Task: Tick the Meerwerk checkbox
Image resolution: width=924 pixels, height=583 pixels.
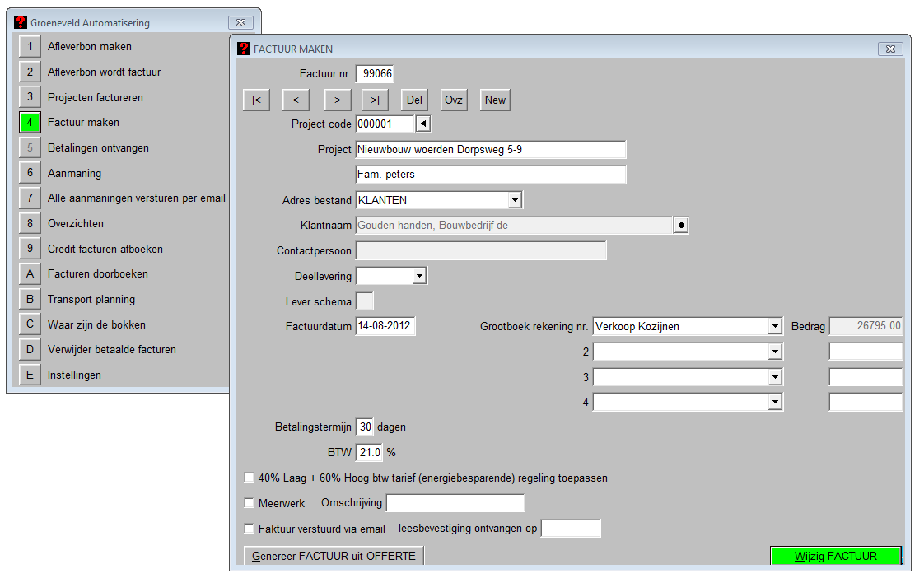Action: 250,503
